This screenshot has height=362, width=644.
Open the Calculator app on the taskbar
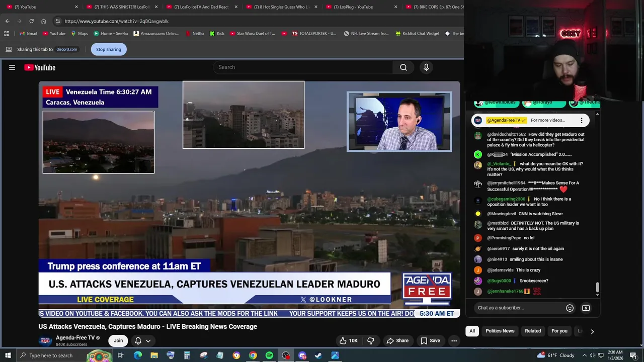[187, 355]
